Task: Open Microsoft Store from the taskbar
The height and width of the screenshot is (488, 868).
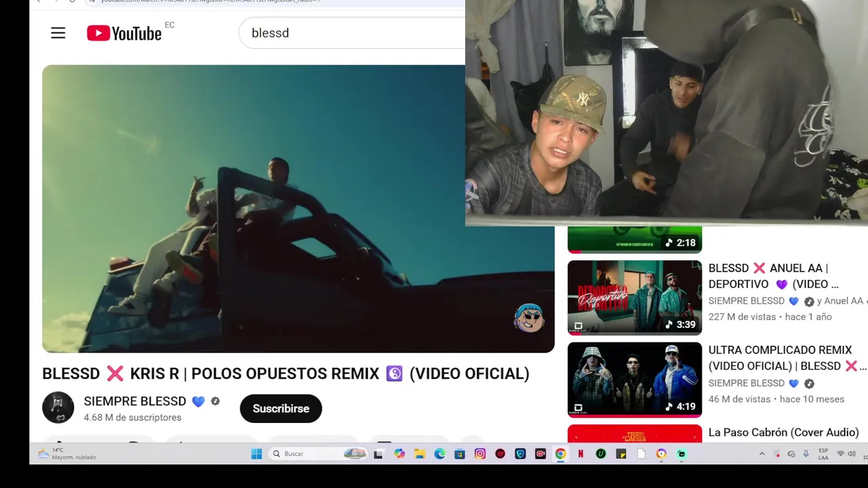Action: [460, 454]
